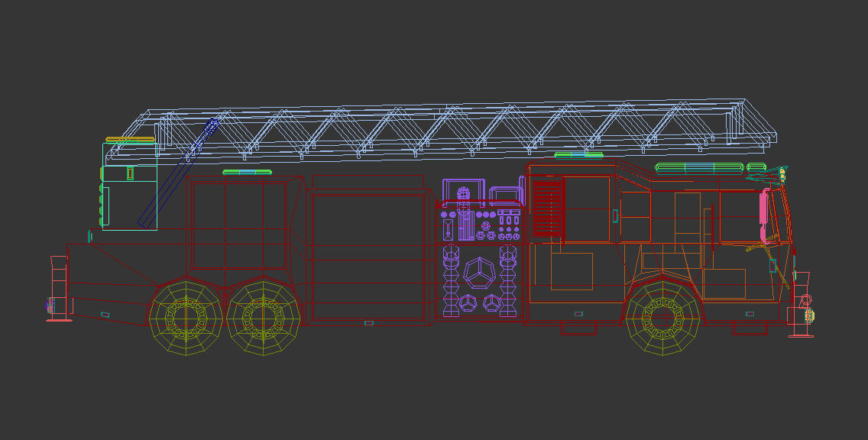Image resolution: width=868 pixels, height=440 pixels.
Task: Select the front wheel beneath the cab
Action: pos(662,319)
